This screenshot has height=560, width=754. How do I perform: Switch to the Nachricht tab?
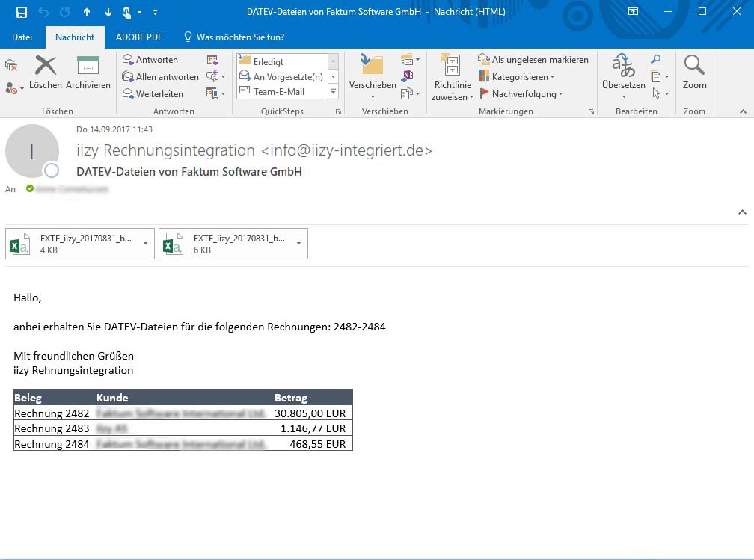point(75,37)
